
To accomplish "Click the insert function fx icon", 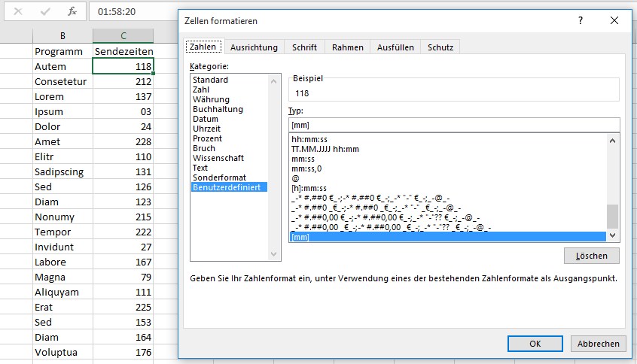I will (72, 12).
